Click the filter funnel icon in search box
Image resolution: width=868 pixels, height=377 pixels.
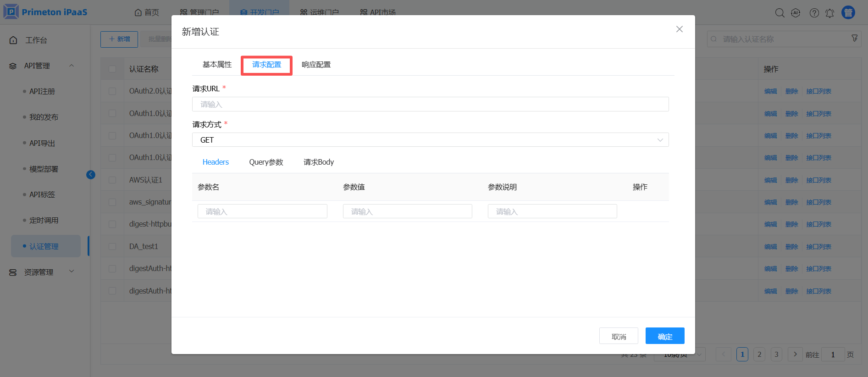click(x=855, y=39)
